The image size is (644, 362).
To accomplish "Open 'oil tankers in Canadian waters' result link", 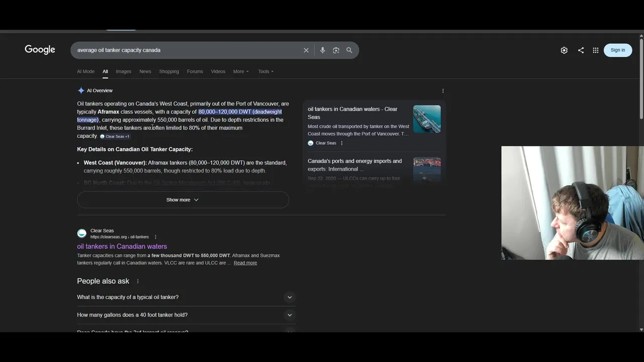I will 122,246.
